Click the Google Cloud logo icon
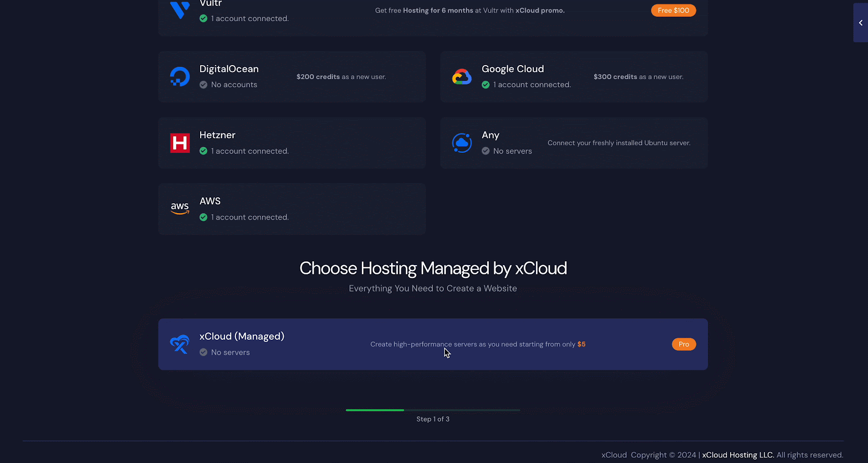868x463 pixels. point(462,77)
